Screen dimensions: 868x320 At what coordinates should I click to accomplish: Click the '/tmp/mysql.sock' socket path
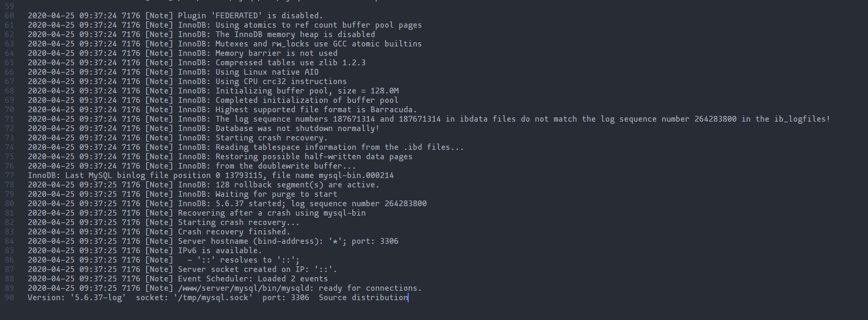[213, 298]
